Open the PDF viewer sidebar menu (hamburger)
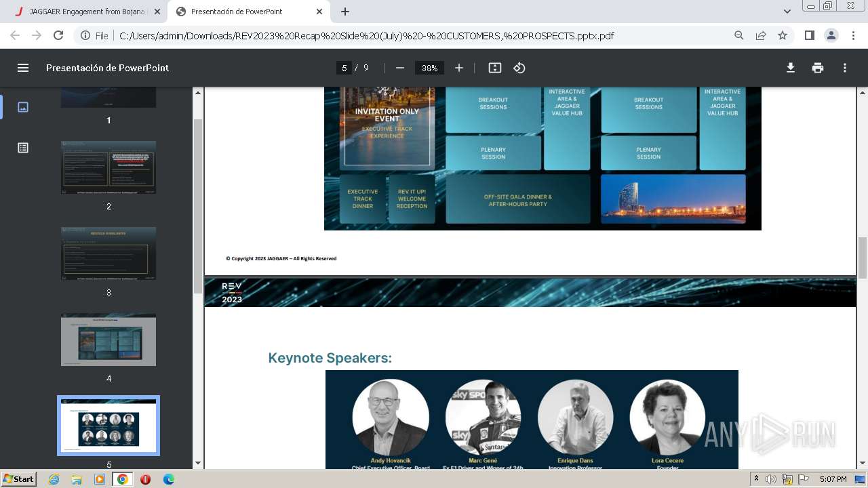The image size is (868, 488). pos(23,68)
